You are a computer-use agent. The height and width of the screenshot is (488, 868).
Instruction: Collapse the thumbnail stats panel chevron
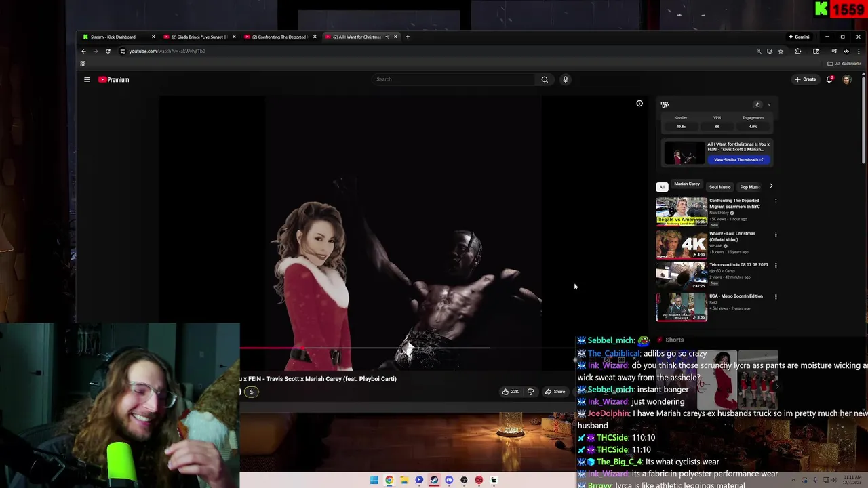768,104
